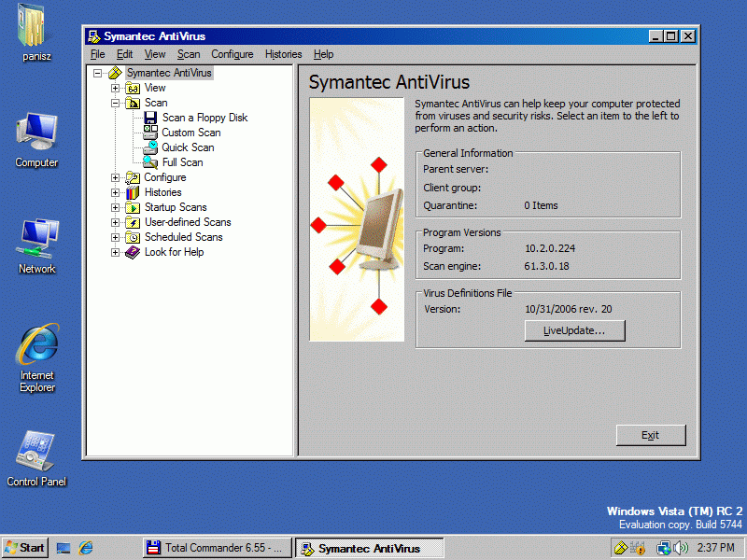The height and width of the screenshot is (560, 747).
Task: Click the Scheduled Scans clock folder icon
Action: tap(133, 237)
